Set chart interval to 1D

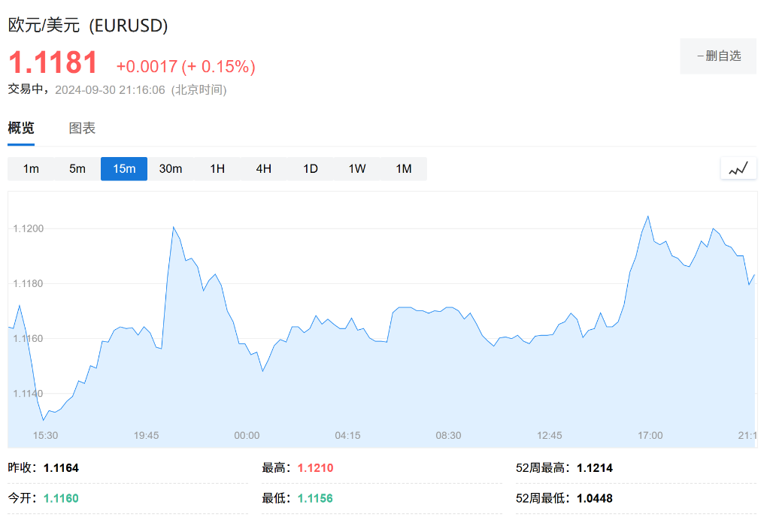pyautogui.click(x=311, y=168)
